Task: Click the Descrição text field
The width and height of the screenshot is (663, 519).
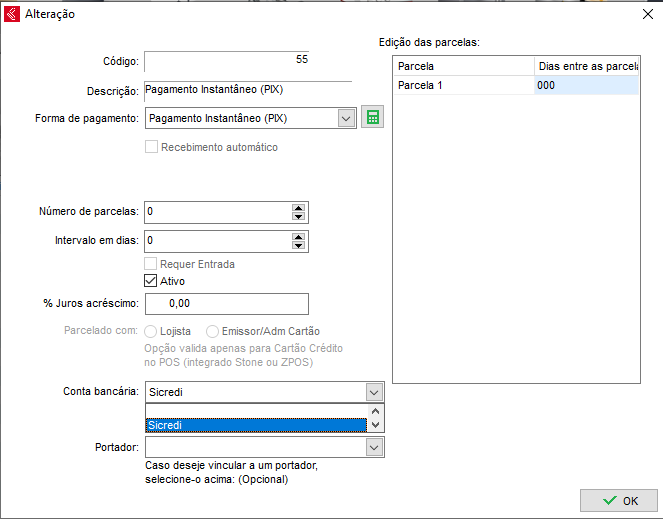Action: (x=247, y=90)
